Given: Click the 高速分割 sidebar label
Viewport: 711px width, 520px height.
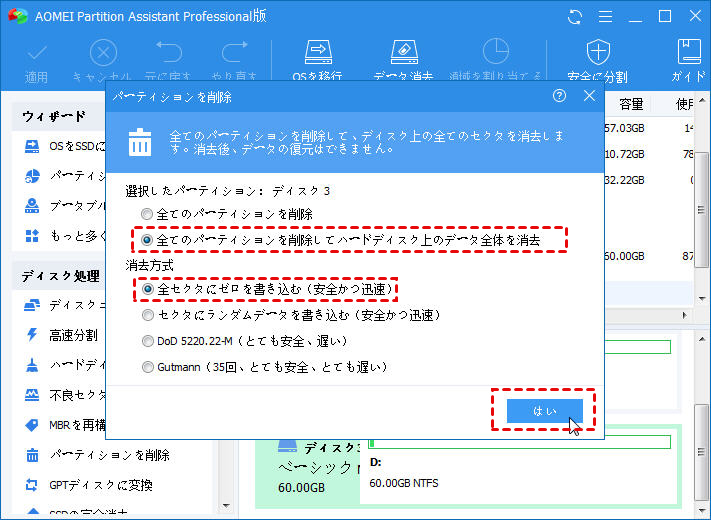Looking at the screenshot, I should (x=73, y=335).
